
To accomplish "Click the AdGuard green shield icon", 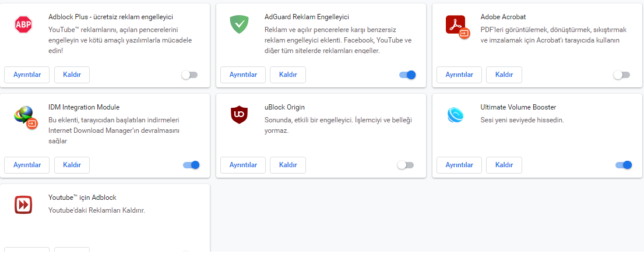I will point(239,24).
